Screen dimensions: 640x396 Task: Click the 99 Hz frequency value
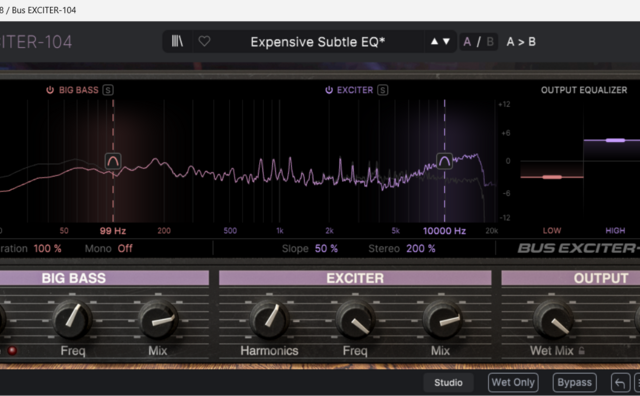113,231
